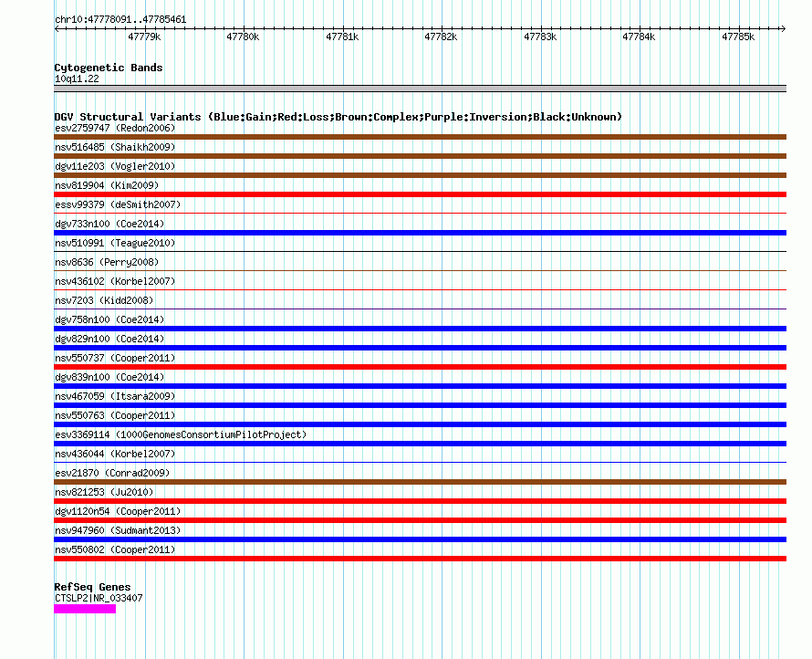The image size is (812, 659).
Task: Select the 47783k ruler position
Action: click(x=540, y=37)
